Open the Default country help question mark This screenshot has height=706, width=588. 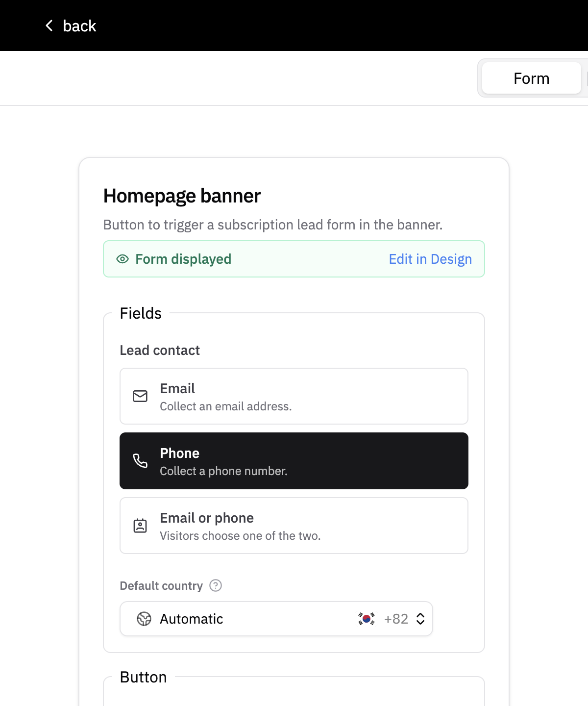click(x=216, y=585)
